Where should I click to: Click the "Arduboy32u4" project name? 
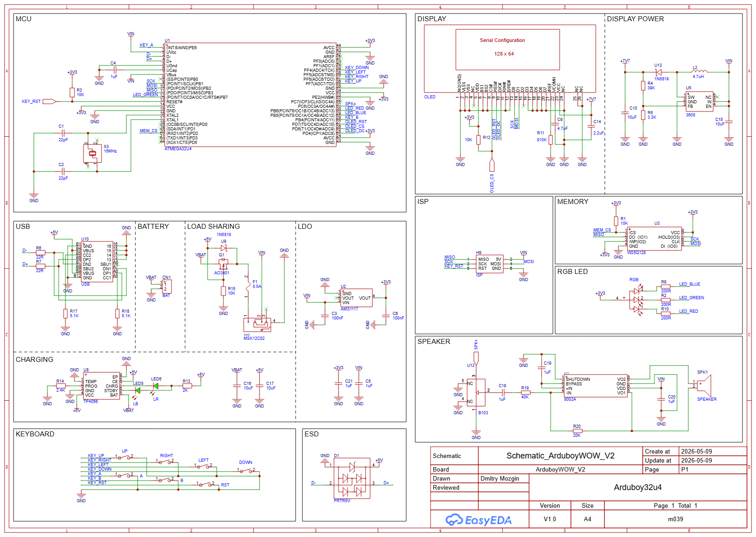tap(638, 487)
